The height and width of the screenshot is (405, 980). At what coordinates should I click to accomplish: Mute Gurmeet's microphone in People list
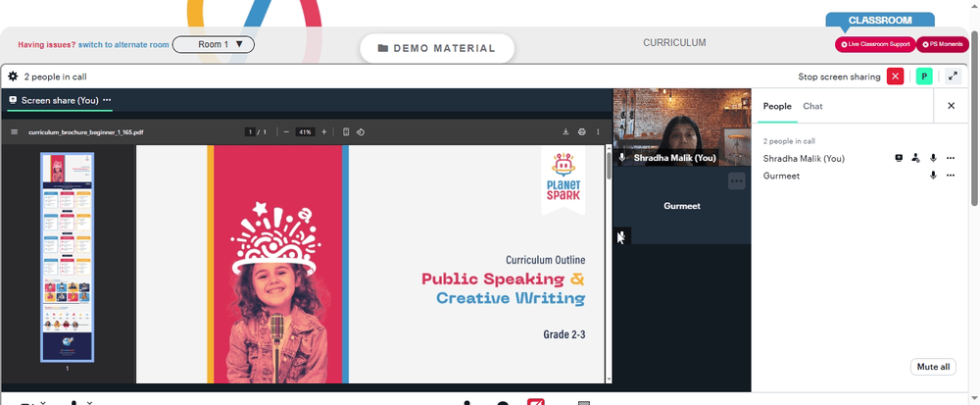pos(933,176)
